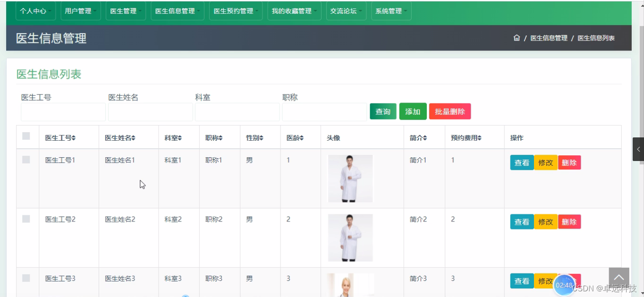Open the 系统管理 dropdown menu
This screenshot has height=297, width=644.
pyautogui.click(x=391, y=10)
